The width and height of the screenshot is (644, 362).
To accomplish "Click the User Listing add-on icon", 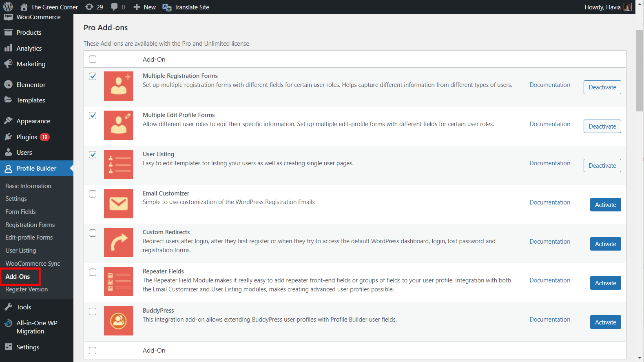I will click(119, 164).
